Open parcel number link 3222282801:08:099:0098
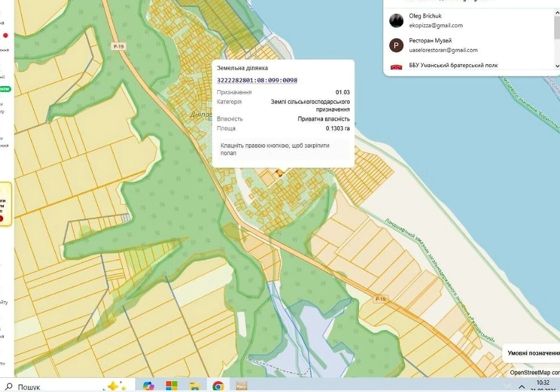This screenshot has height=392, width=560. 257,80
